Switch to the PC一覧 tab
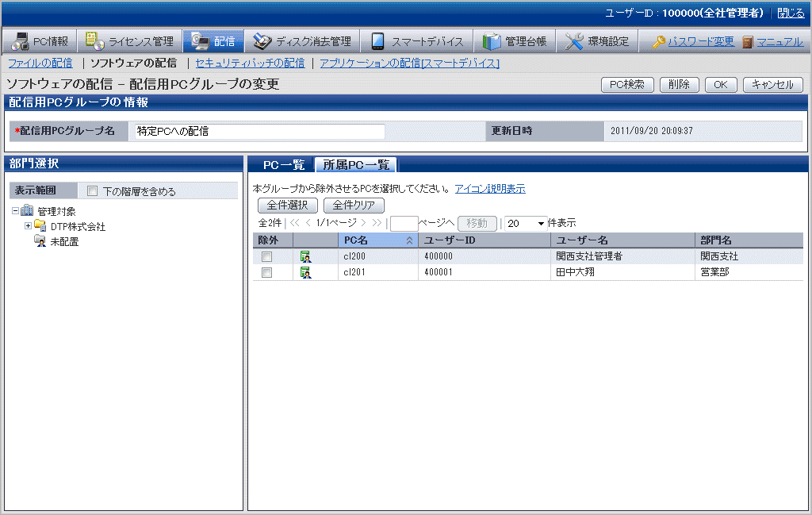Image resolution: width=812 pixels, height=515 pixels. [x=283, y=165]
